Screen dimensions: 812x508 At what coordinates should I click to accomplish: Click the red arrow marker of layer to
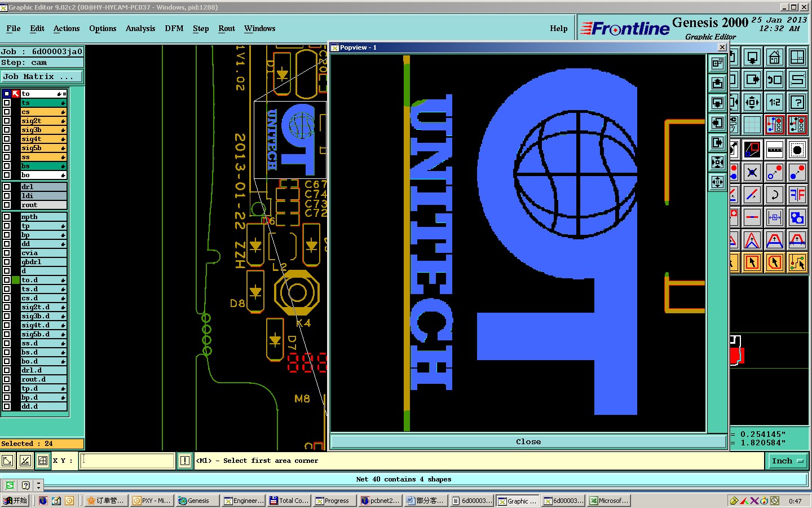click(x=16, y=94)
